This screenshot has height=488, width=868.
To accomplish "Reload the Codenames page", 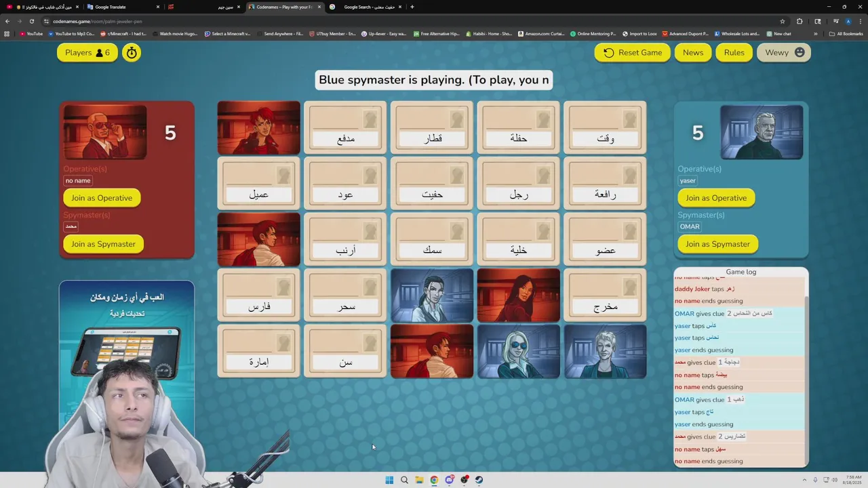I will [31, 21].
